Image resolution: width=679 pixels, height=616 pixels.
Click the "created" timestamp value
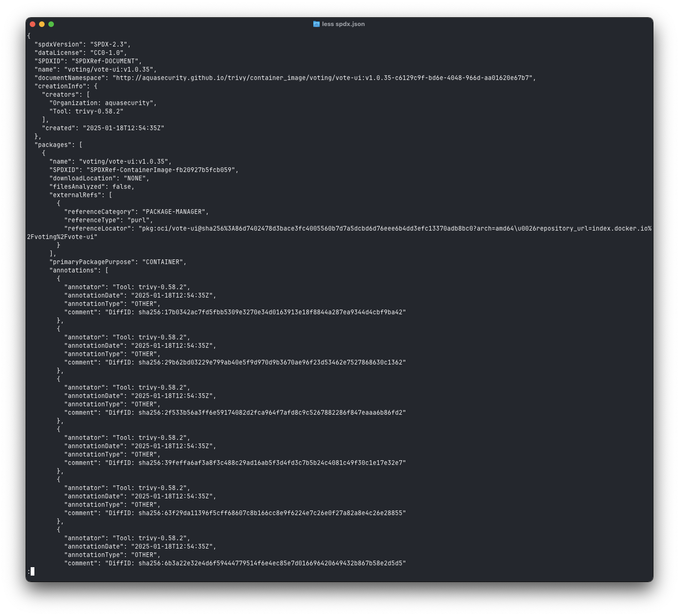click(123, 128)
